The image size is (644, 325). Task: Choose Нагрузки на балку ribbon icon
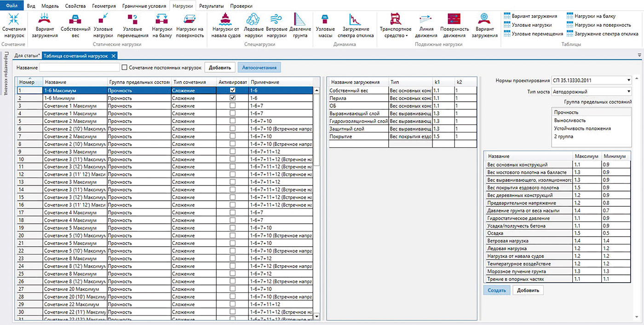pyautogui.click(x=162, y=19)
